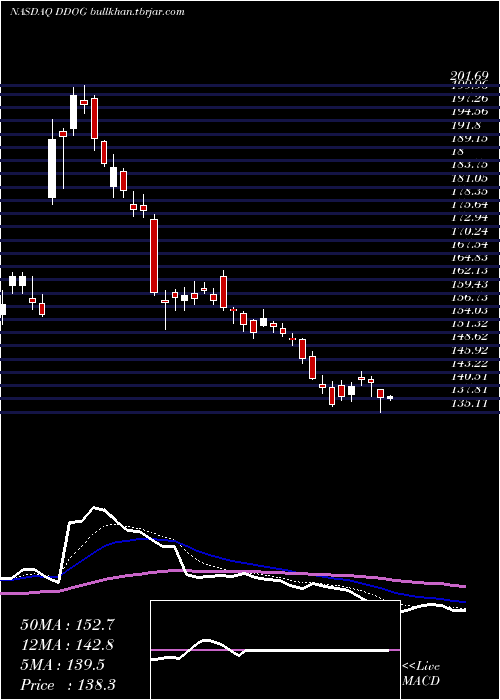The height and width of the screenshot is (700, 500).
Task: Click the 148.62 price label
Action: coord(469,336)
